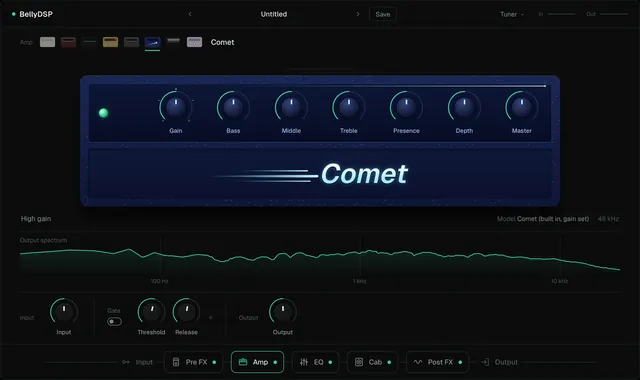Image resolution: width=640 pixels, height=380 pixels.
Task: Select the tan gold amp thumbnail
Action: tap(111, 42)
